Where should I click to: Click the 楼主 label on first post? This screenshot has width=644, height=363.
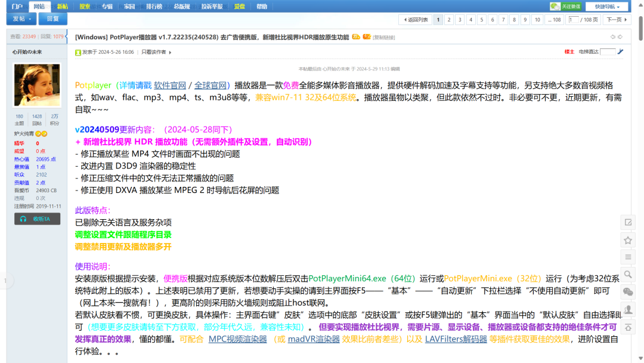[569, 52]
